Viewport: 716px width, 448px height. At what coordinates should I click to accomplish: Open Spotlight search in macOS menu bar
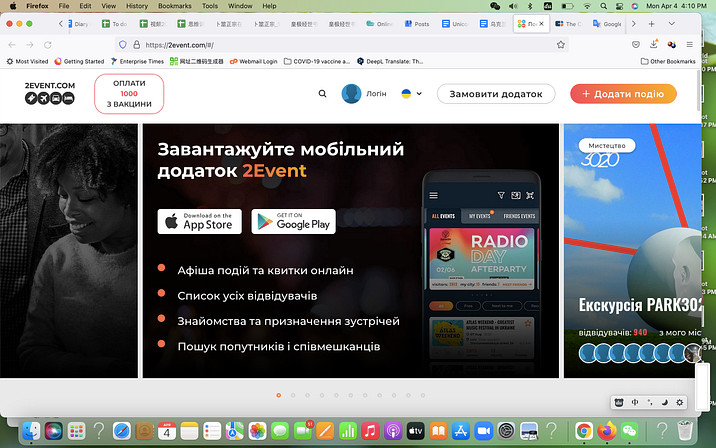(604, 6)
